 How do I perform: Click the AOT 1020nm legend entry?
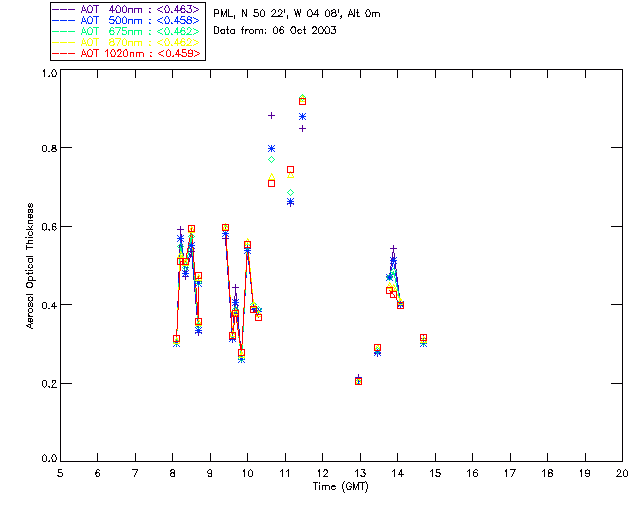(x=127, y=53)
